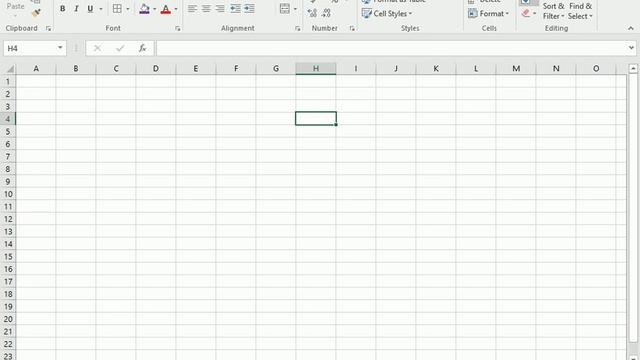Open Font Color palette arrow
Viewport: 640px width, 360px height.
[x=176, y=9]
